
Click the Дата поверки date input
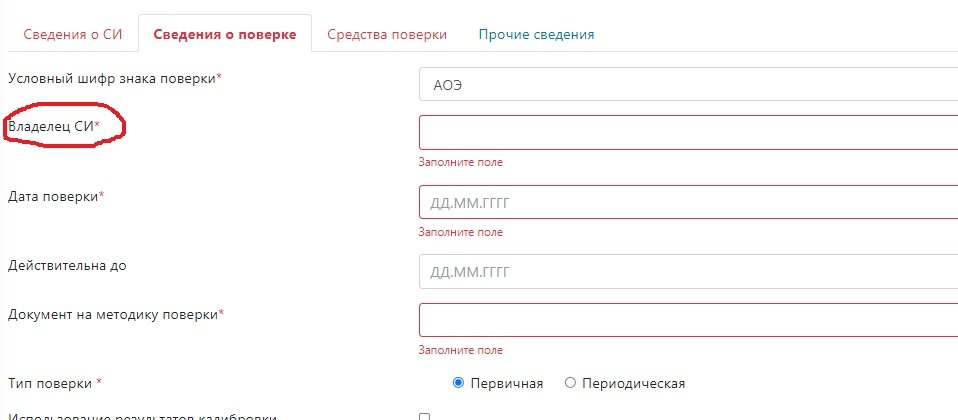[688, 203]
